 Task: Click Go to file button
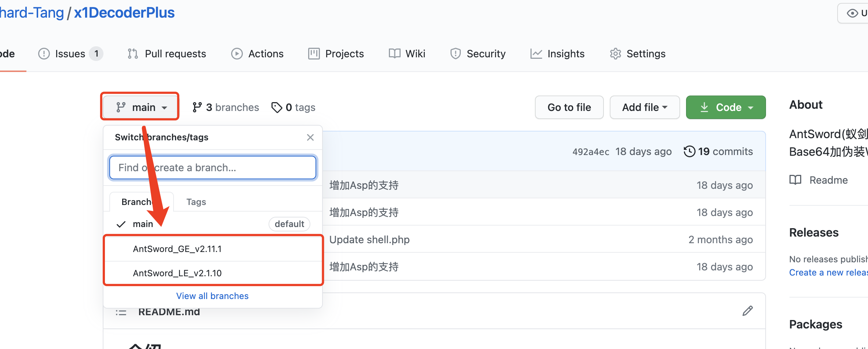569,107
